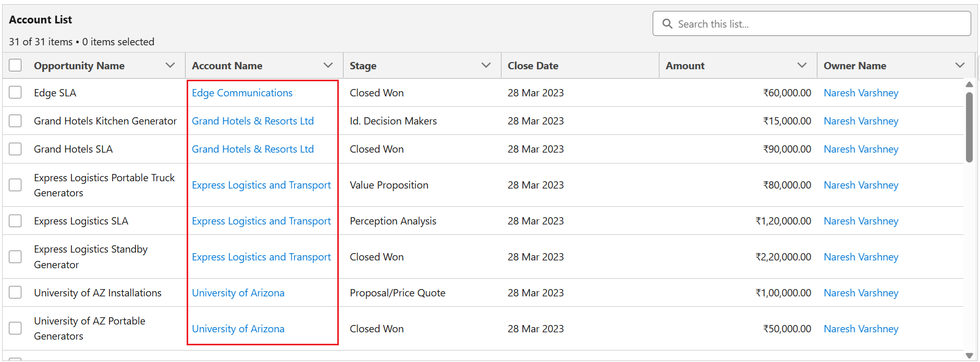The width and height of the screenshot is (980, 362).
Task: Click the 31 of 31 items status text
Action: point(41,42)
